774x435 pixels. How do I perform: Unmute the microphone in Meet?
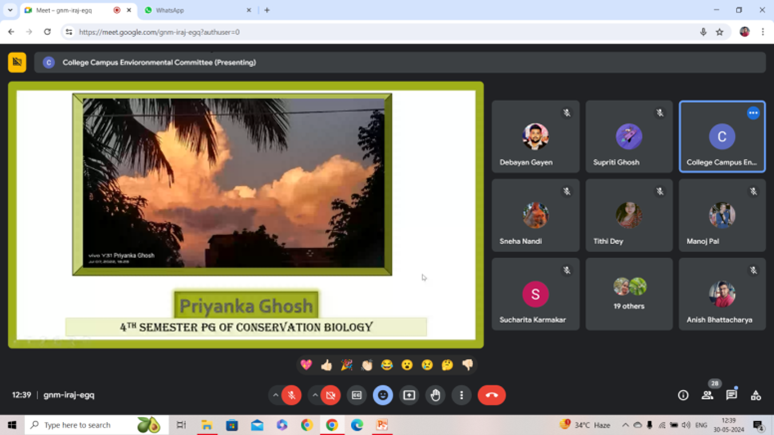pos(291,395)
